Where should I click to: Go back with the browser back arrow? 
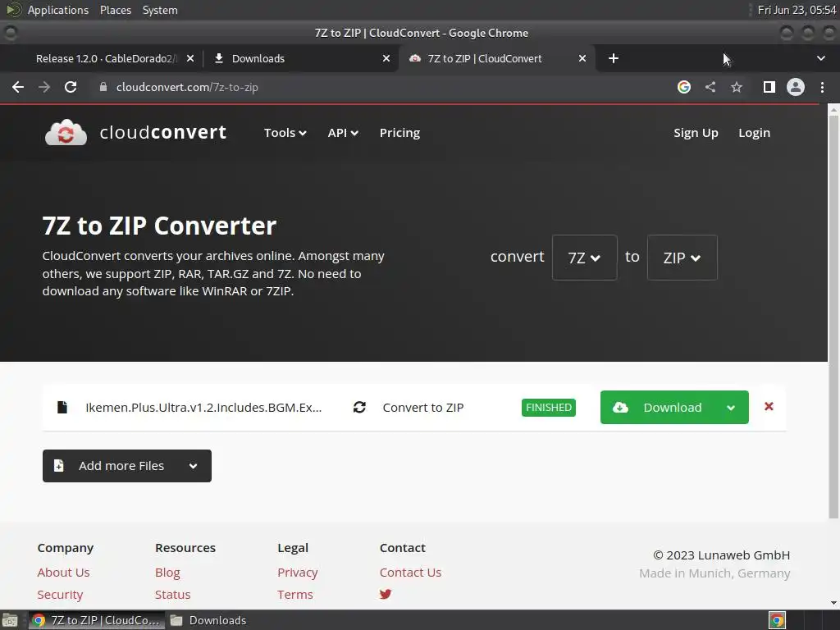(18, 87)
